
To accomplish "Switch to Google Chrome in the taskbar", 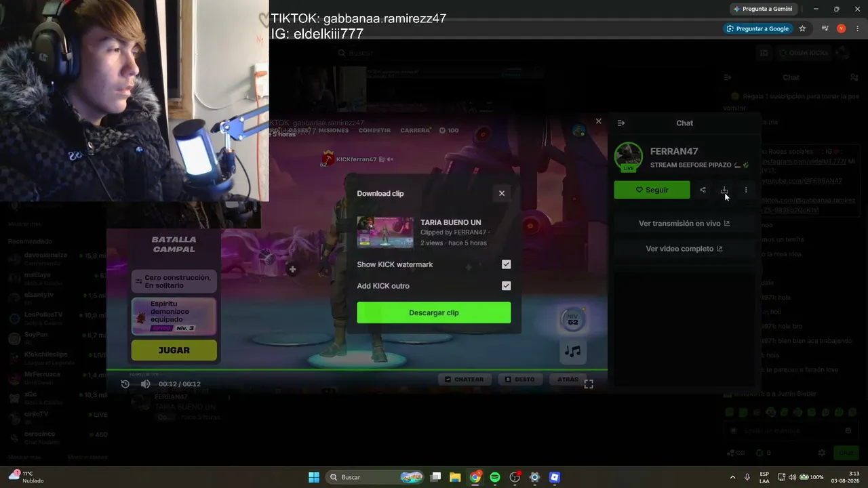I will click(475, 477).
